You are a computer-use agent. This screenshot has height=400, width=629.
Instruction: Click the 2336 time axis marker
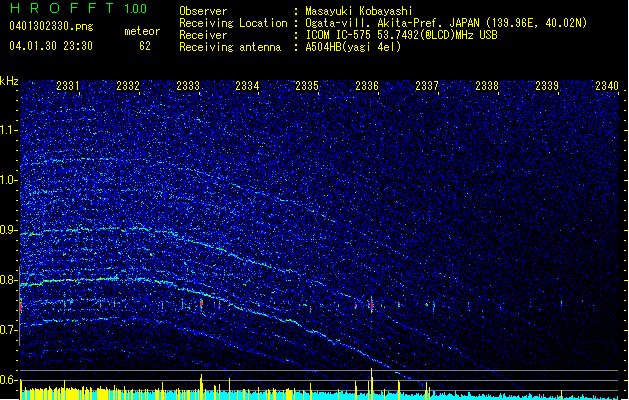(367, 85)
